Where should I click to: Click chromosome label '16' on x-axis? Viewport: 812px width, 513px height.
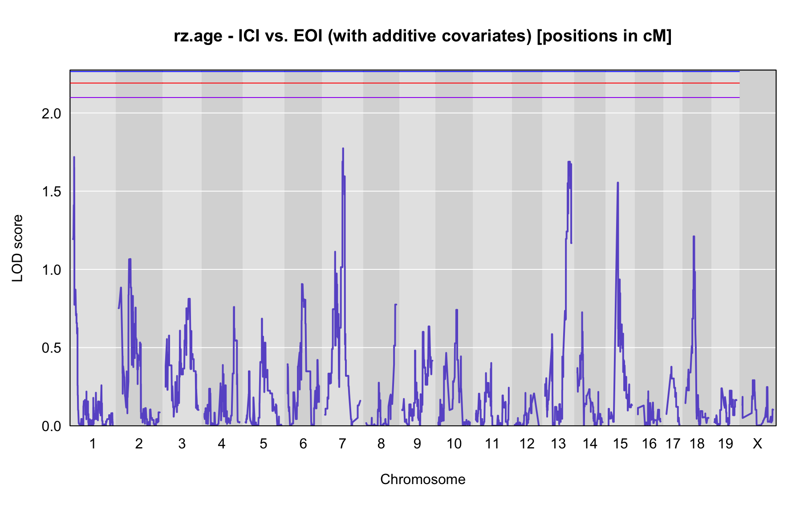(x=650, y=444)
